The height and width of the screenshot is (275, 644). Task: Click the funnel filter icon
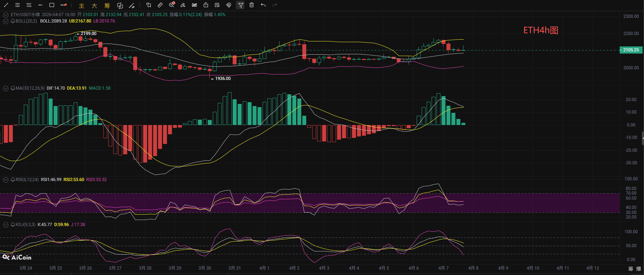pyautogui.click(x=241, y=5)
